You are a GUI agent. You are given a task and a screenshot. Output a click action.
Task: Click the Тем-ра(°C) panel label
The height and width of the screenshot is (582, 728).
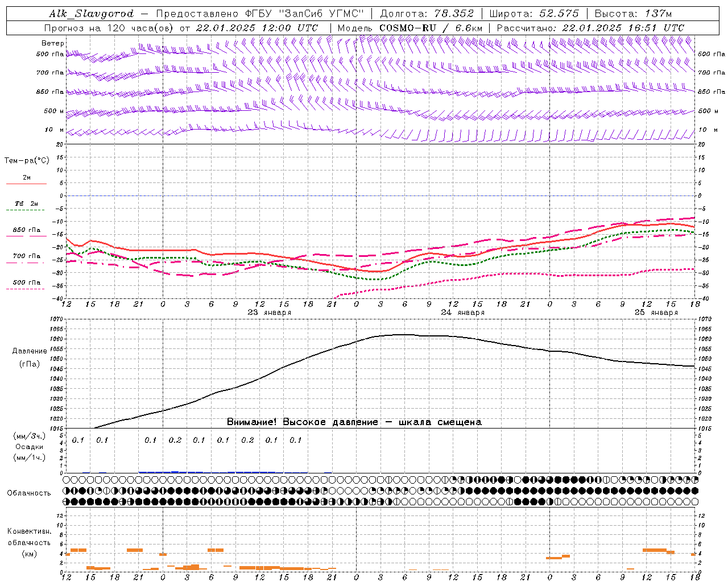(x=27, y=160)
